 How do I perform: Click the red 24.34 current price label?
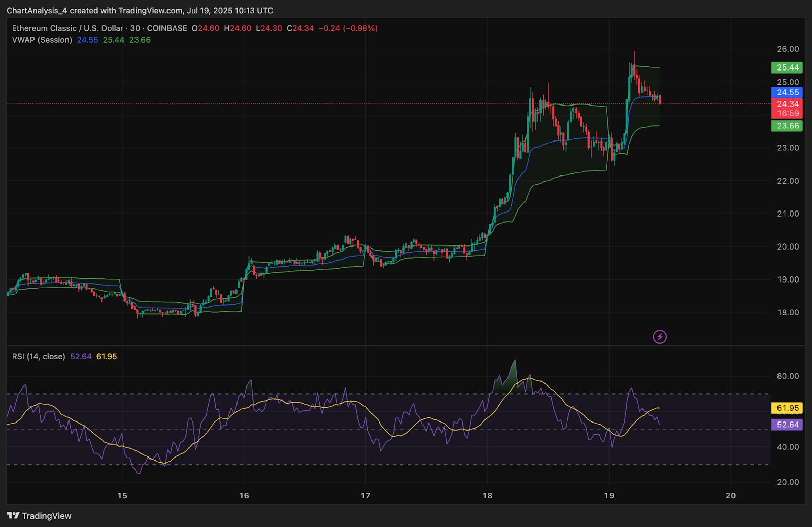pyautogui.click(x=787, y=104)
